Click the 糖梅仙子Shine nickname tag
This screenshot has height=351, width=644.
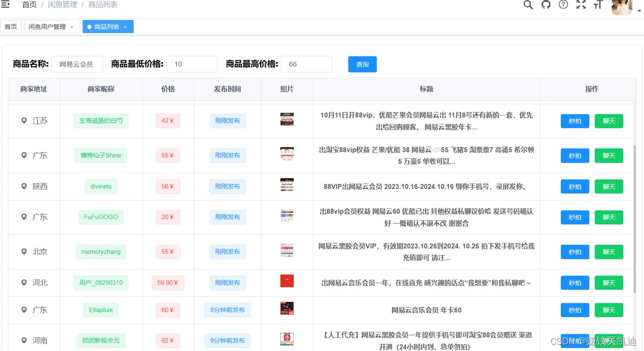[x=101, y=155]
